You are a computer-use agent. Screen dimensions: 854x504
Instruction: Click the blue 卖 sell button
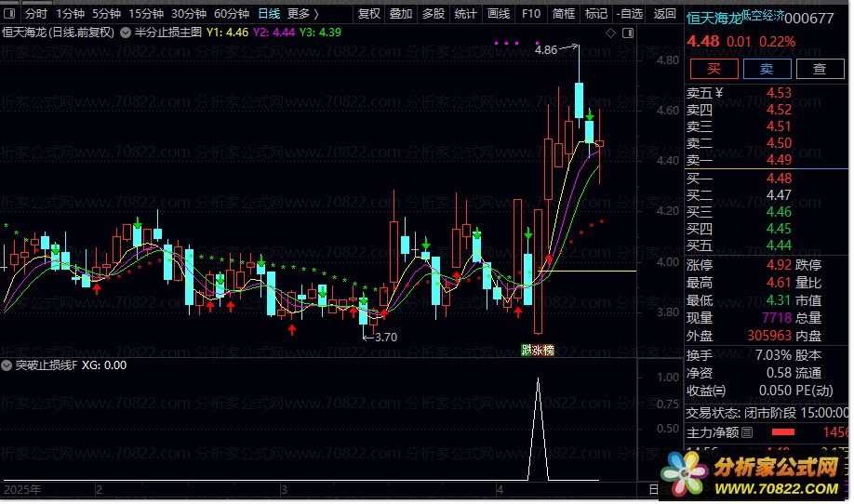[767, 69]
